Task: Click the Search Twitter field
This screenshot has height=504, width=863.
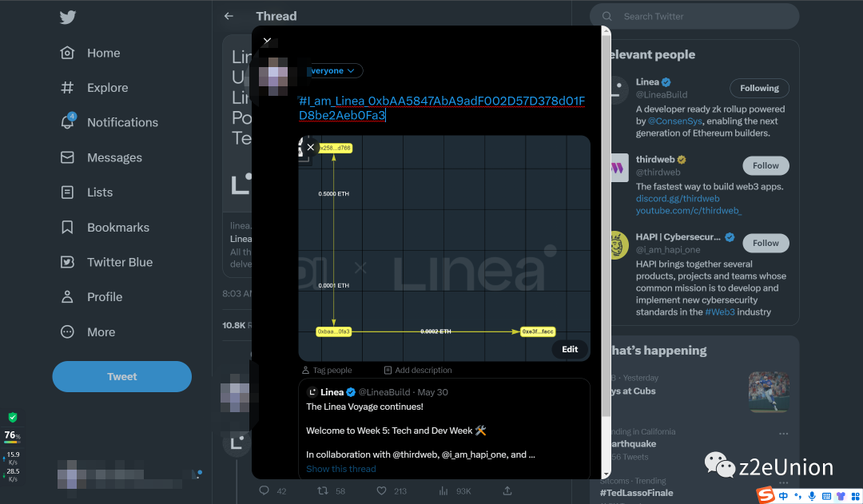Action: coord(694,16)
